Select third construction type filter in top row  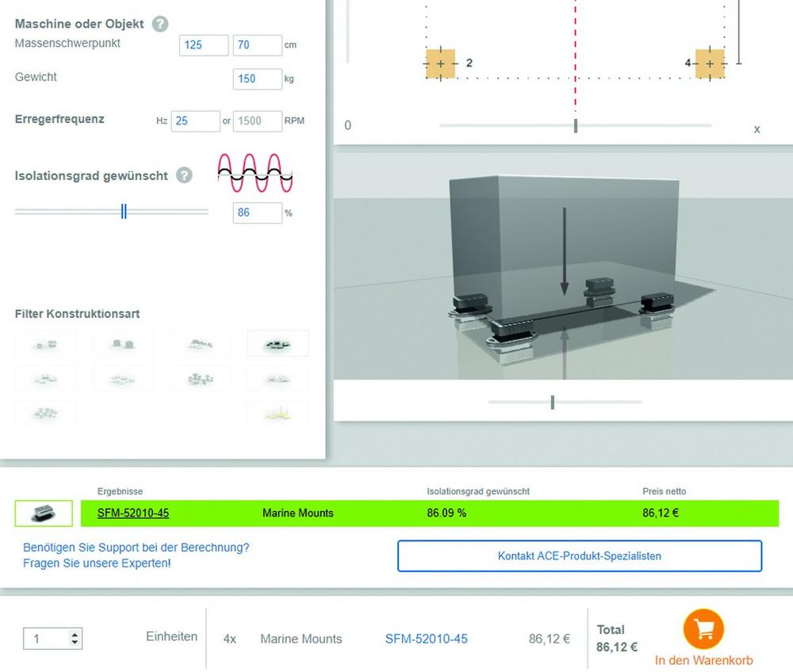click(x=201, y=344)
